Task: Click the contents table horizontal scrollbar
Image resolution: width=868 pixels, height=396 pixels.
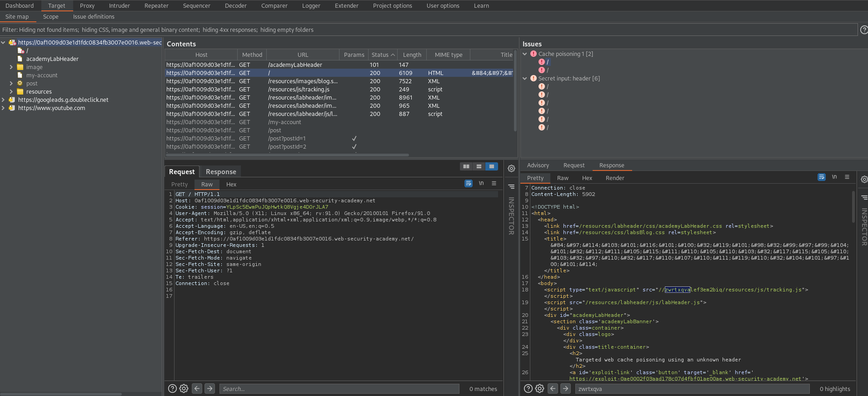Action: pos(287,155)
